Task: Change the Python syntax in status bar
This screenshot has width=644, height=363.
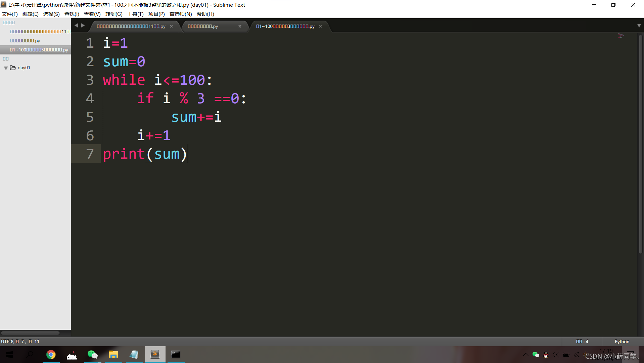Action: 622,341
